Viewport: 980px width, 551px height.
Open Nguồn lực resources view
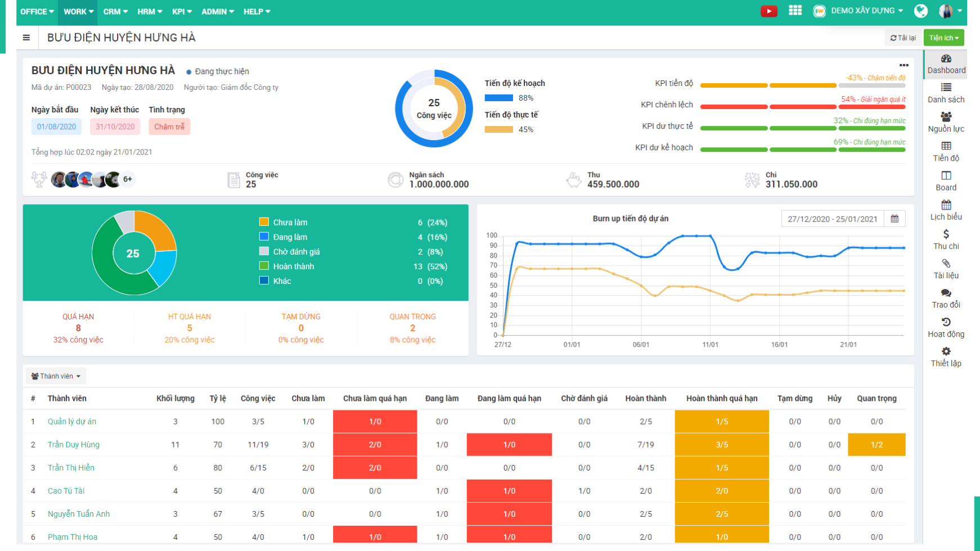[946, 123]
